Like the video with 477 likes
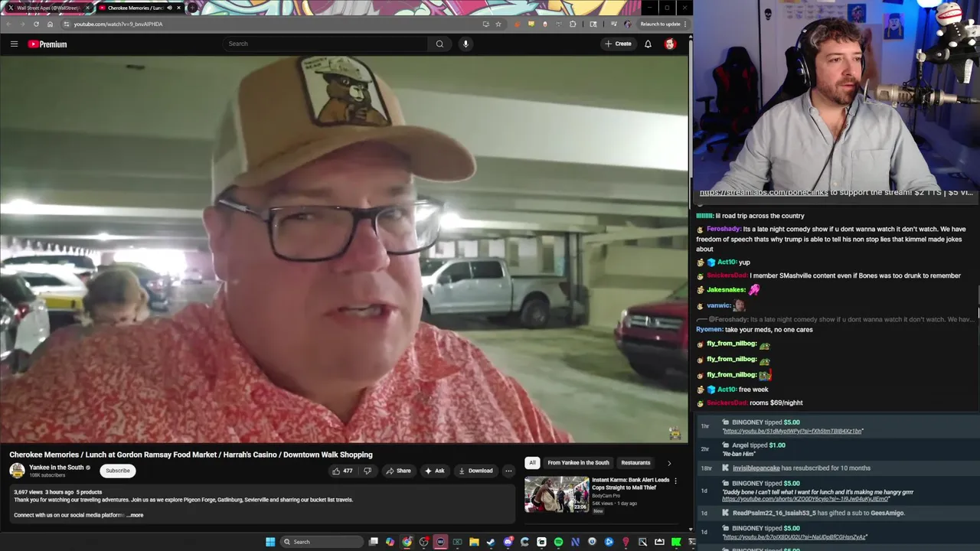Viewport: 980px width, 551px height. point(342,471)
